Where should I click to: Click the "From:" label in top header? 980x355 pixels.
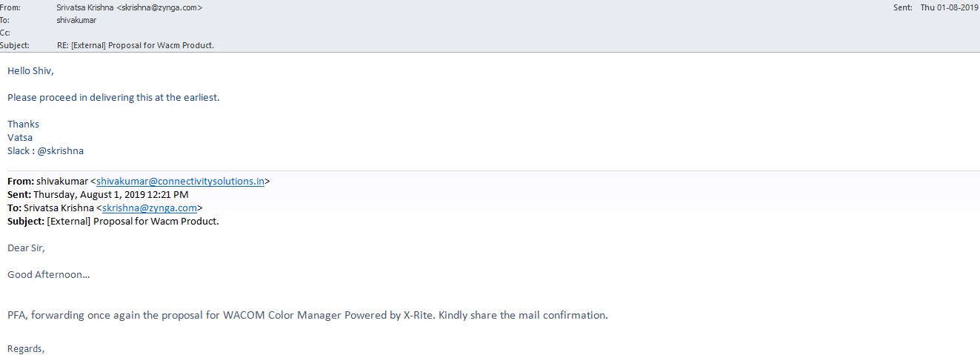pyautogui.click(x=11, y=7)
